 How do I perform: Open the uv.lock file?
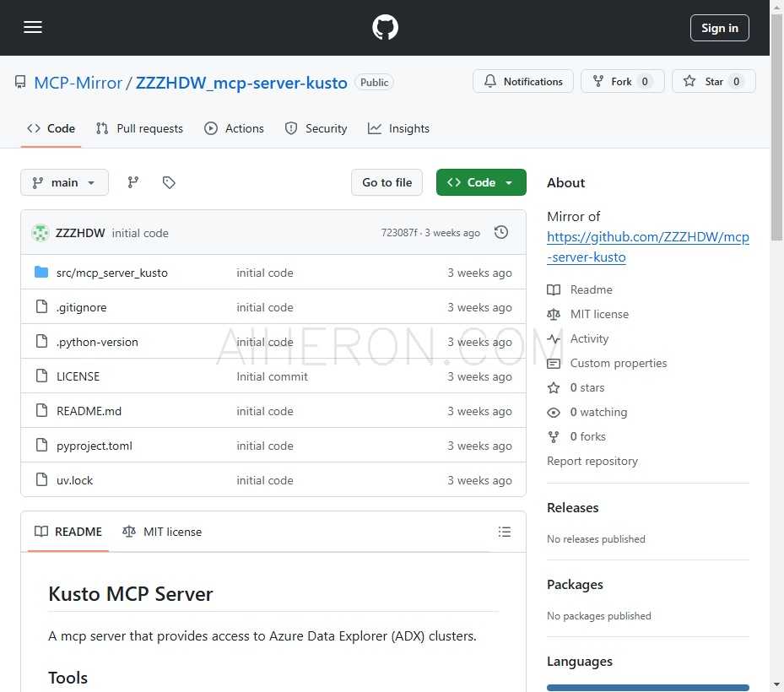[74, 480]
